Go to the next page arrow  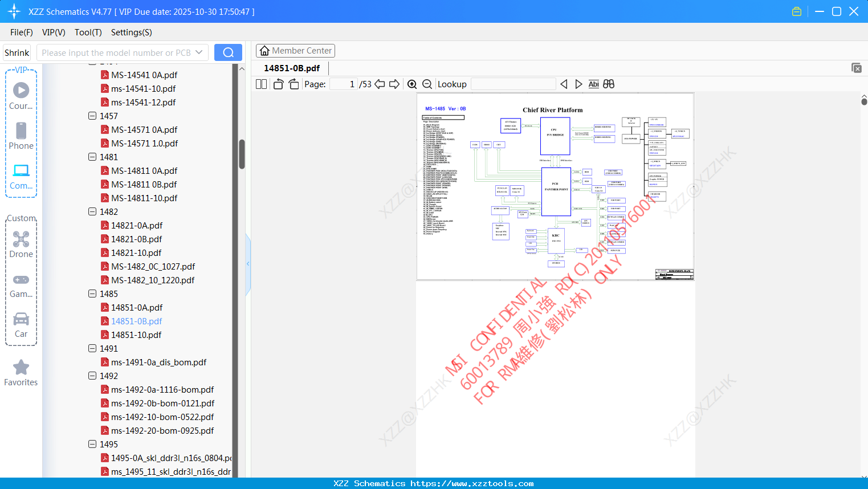(x=394, y=84)
